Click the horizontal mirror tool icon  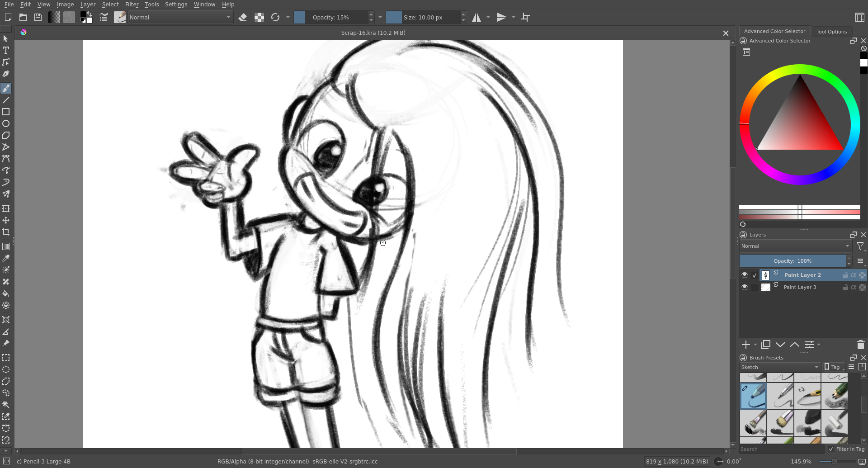point(476,17)
